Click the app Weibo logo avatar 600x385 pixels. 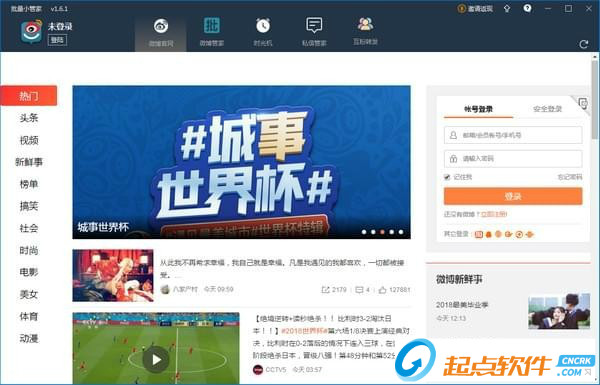coord(31,32)
